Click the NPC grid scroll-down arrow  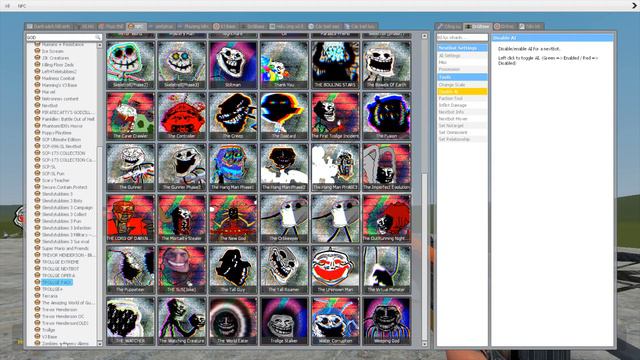coord(424,344)
